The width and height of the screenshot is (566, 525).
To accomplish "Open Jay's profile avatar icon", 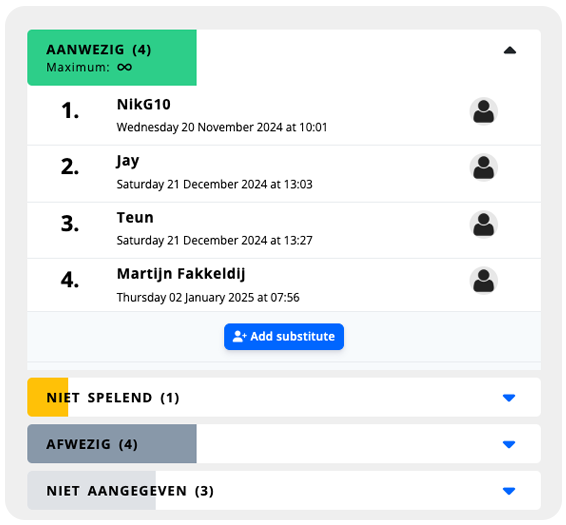I will point(483,168).
